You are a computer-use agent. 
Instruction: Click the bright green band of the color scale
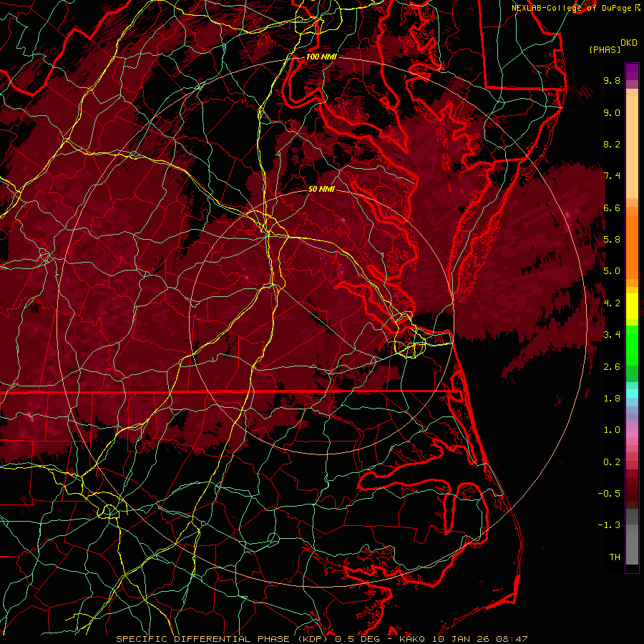(x=632, y=345)
